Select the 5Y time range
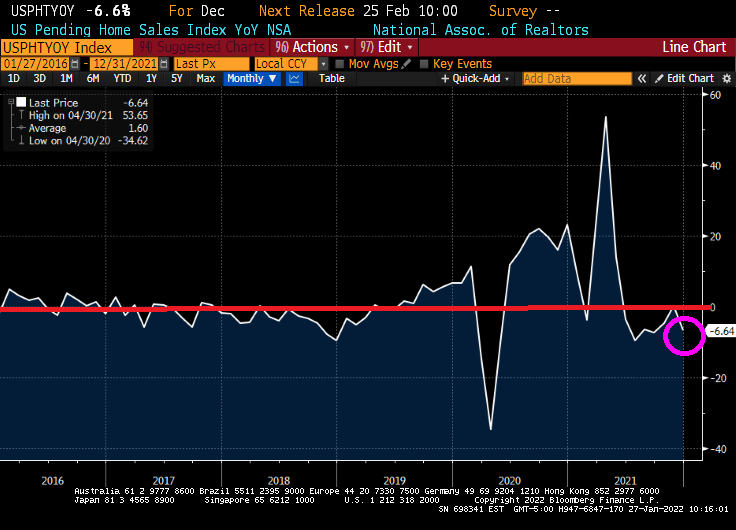 coord(176,78)
